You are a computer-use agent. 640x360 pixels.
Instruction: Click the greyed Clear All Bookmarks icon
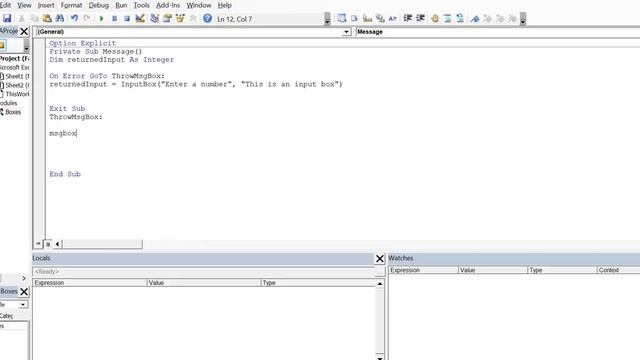(513, 18)
